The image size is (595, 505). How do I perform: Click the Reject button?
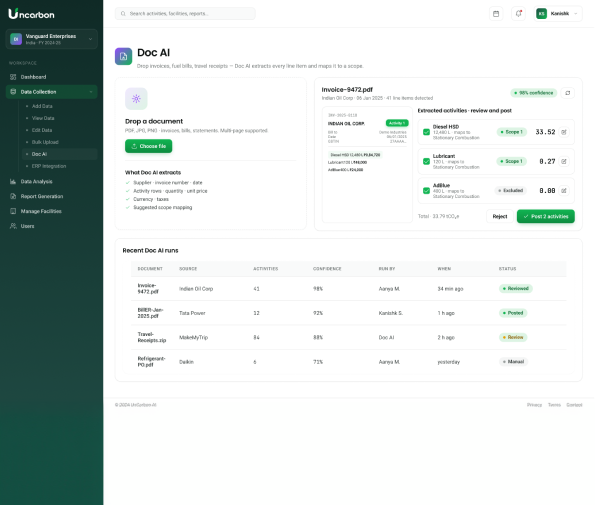click(499, 216)
